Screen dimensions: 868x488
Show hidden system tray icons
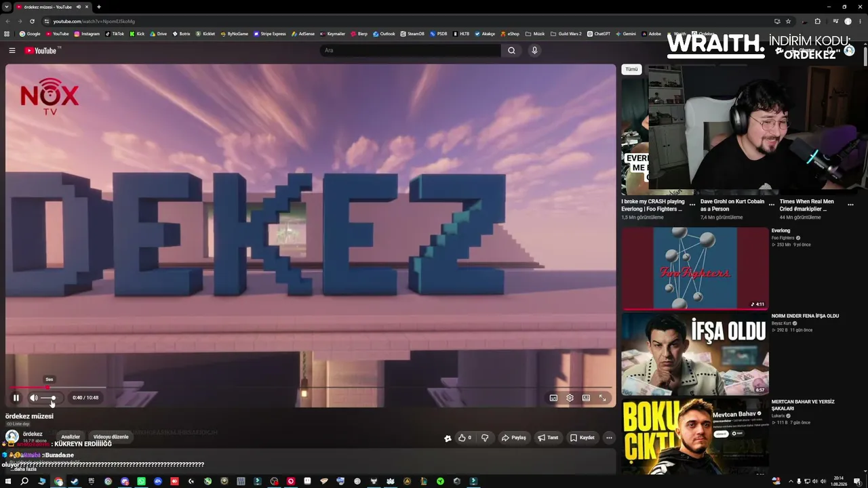(791, 481)
